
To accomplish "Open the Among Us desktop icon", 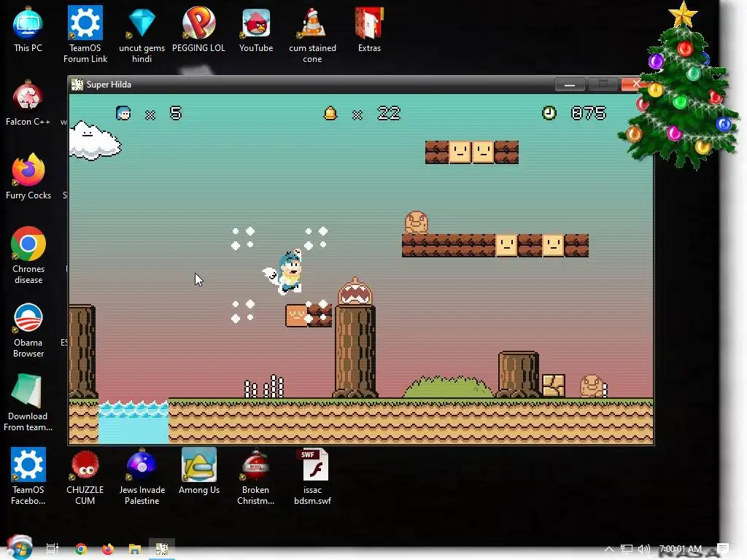I will coord(198,472).
